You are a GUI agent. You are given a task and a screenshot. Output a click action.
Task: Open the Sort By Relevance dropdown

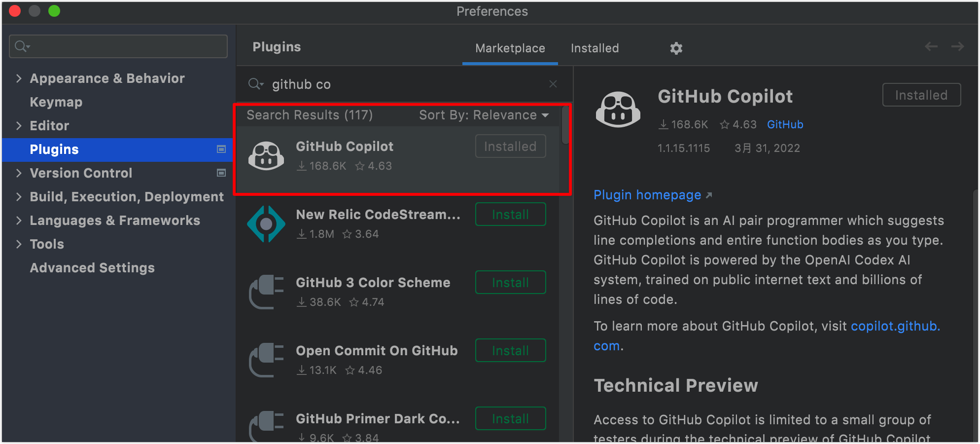484,115
